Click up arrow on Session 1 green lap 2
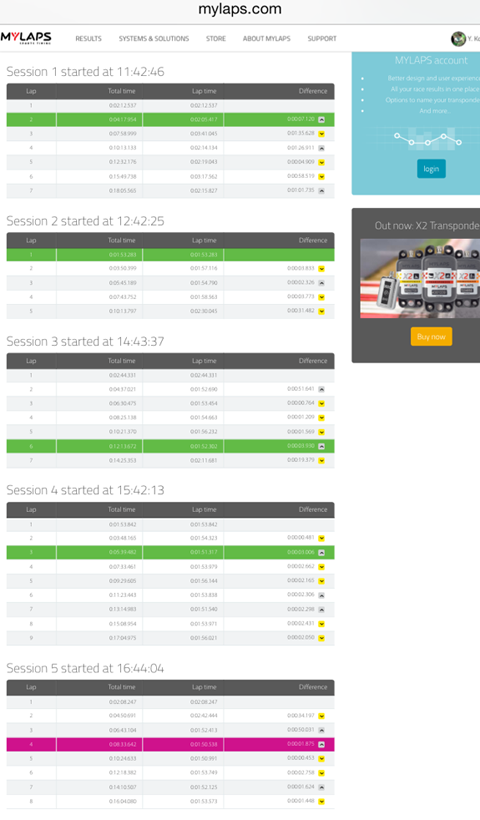 click(x=322, y=120)
